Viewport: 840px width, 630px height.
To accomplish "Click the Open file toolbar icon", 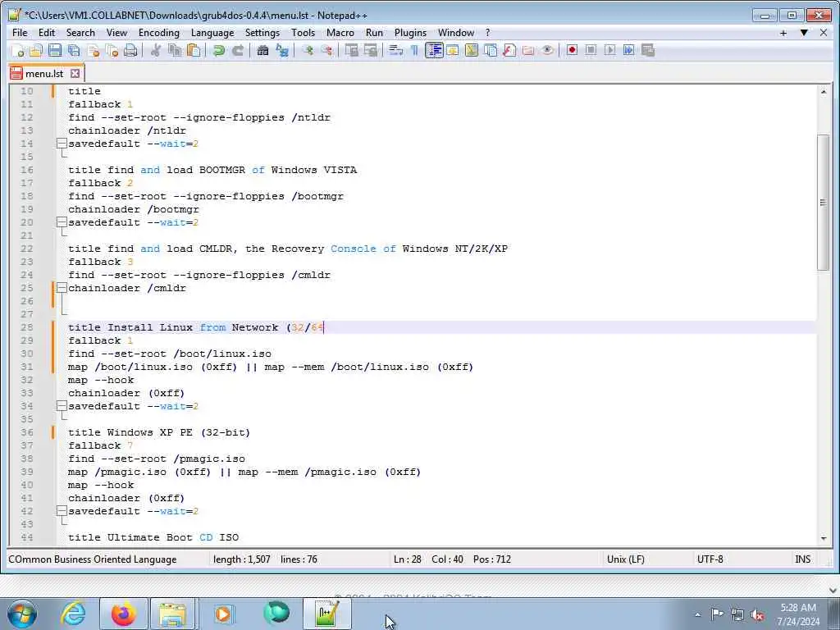I will pyautogui.click(x=36, y=50).
